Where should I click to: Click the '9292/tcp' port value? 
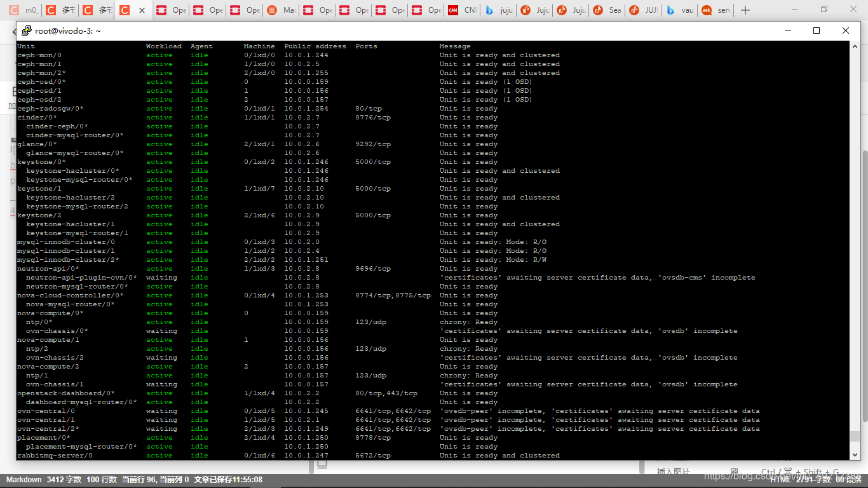point(373,144)
